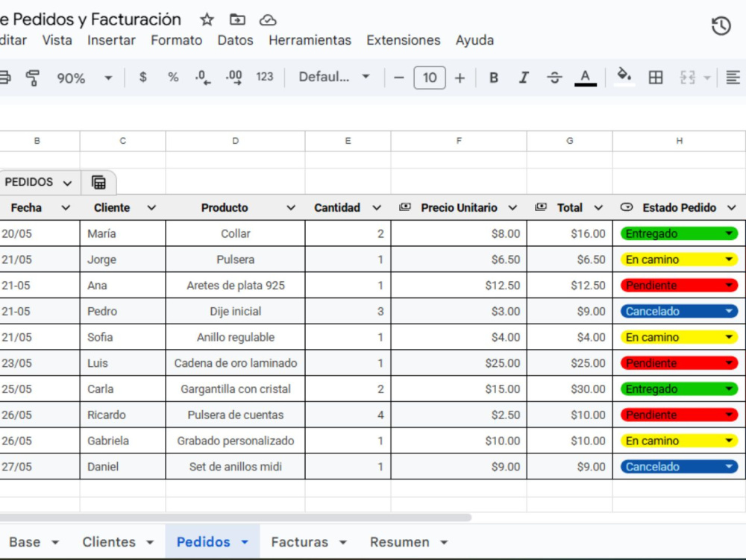Viewport: 746px width, 560px height.
Task: Open Estado Pedido column filter arrow
Action: (x=731, y=208)
